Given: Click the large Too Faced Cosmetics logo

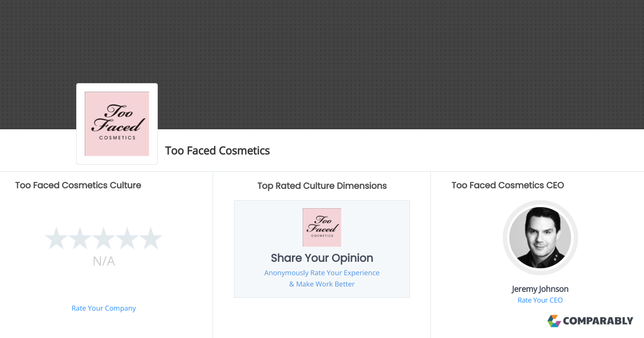Looking at the screenshot, I should click(117, 124).
